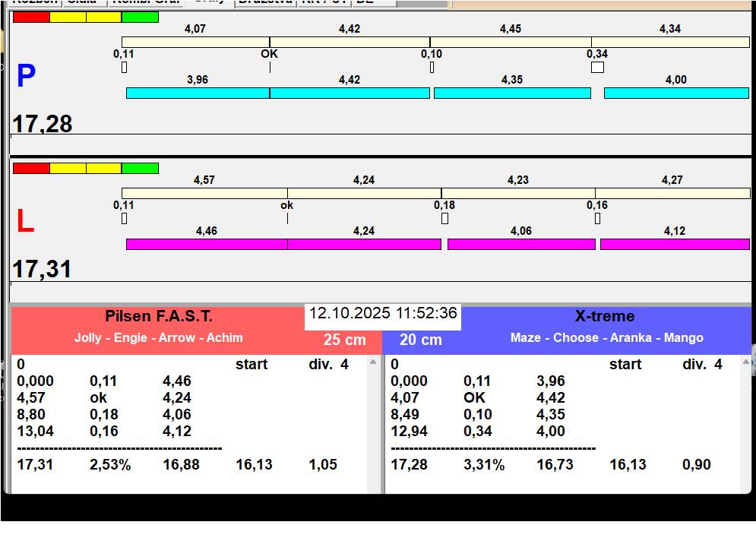Select the magenta bar segment labeled 4,12

click(675, 244)
